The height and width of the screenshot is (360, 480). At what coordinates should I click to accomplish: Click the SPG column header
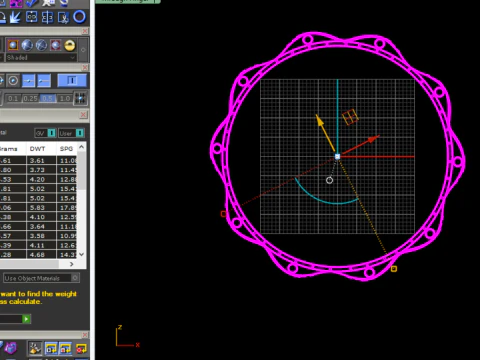pyautogui.click(x=66, y=149)
